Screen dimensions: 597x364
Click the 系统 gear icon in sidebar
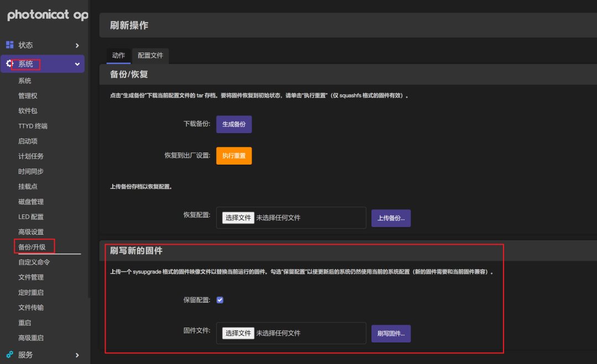click(x=9, y=64)
